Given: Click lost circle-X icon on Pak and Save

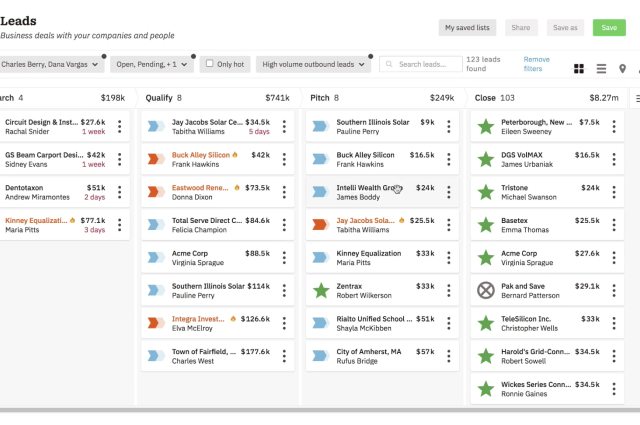Looking at the screenshot, I should [486, 290].
